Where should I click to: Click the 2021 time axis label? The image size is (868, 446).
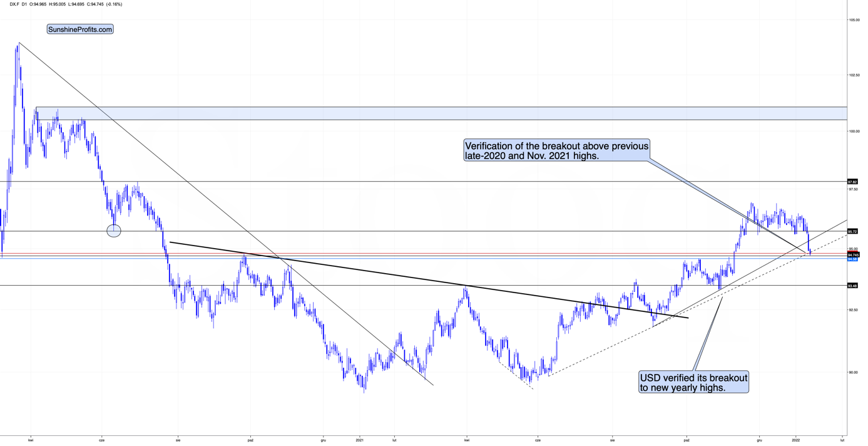coord(360,440)
